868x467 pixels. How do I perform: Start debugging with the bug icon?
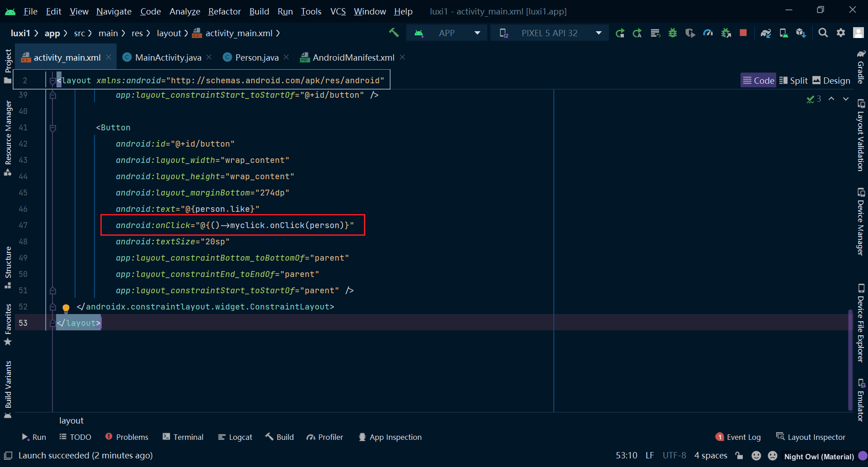[x=673, y=33]
